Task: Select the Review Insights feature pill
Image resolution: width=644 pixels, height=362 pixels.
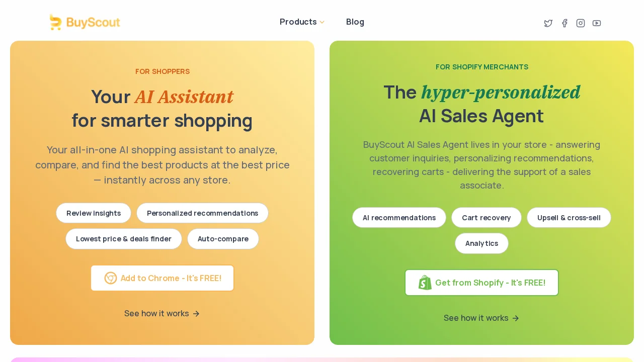Action: 94,213
